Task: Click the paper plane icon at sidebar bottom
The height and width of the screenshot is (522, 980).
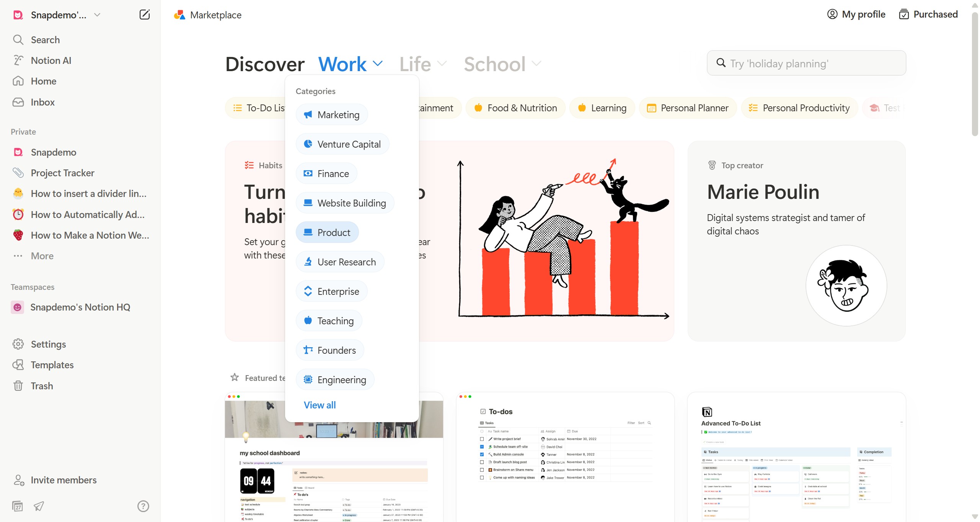Action: coord(39,506)
